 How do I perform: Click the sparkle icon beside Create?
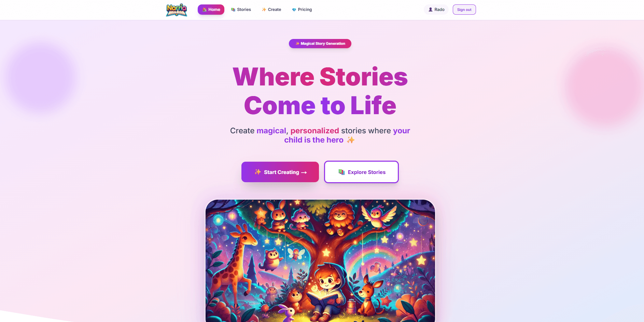[264, 10]
